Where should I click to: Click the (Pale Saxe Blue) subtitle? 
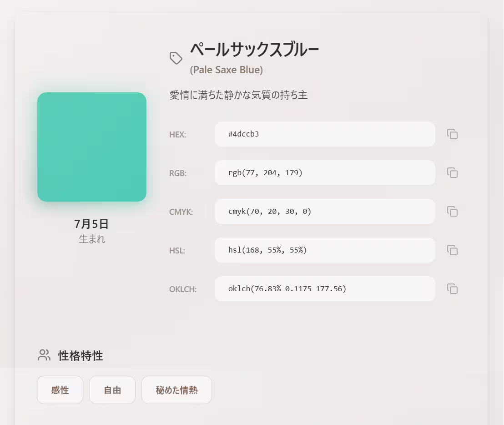[x=226, y=70]
